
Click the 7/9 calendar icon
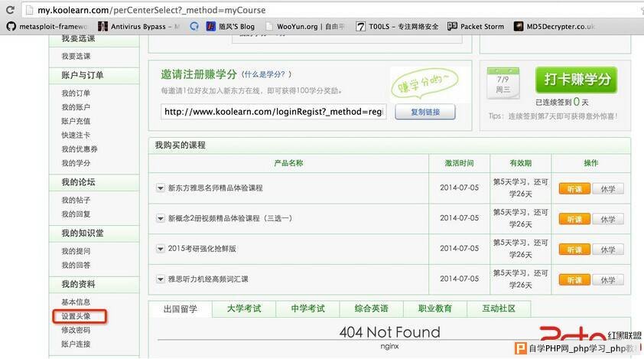[x=503, y=83]
